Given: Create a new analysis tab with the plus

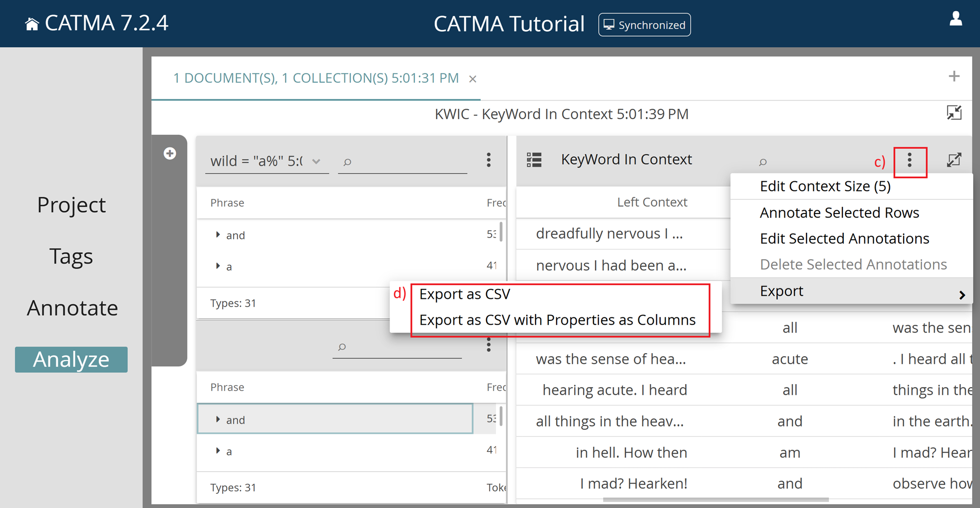Looking at the screenshot, I should pyautogui.click(x=955, y=76).
